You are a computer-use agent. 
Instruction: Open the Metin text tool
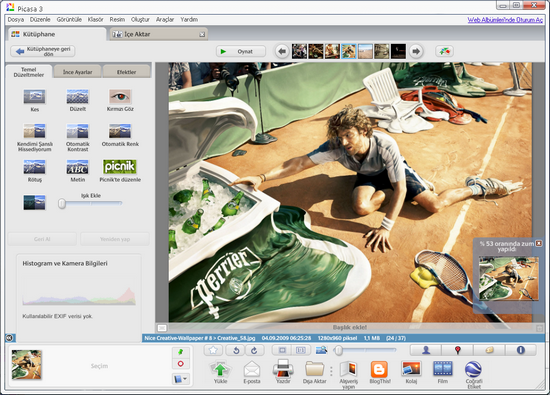tap(78, 167)
